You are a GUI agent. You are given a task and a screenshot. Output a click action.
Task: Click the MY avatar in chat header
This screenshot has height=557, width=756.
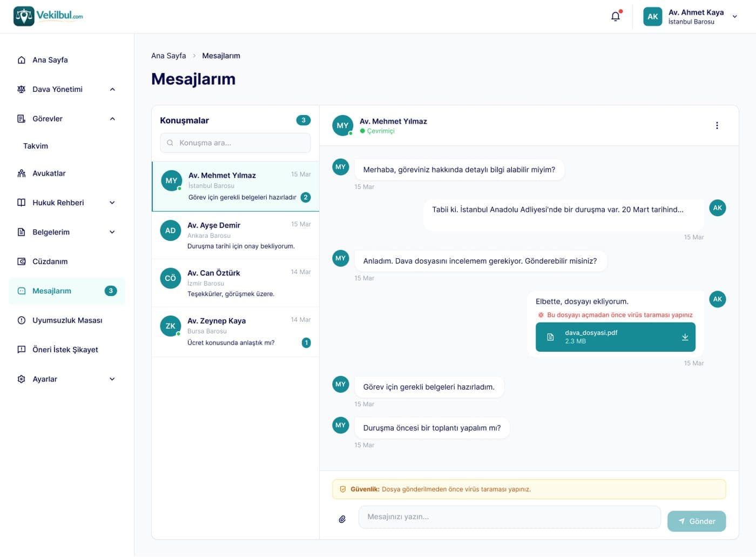point(342,125)
